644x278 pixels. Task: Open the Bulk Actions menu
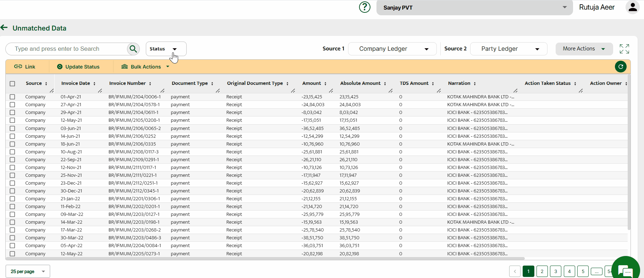point(145,67)
